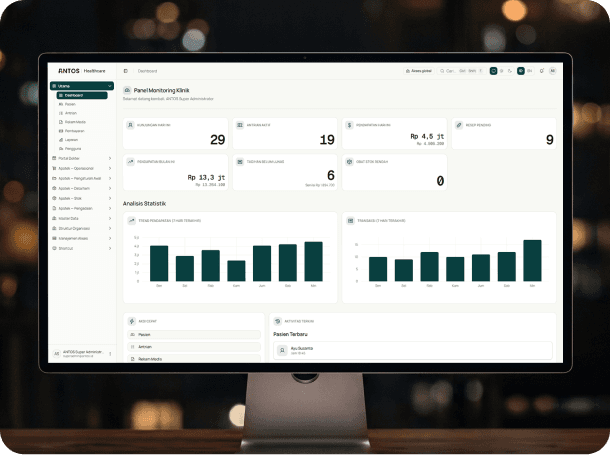This screenshot has width=610, height=455.
Task: Switch language to EN
Action: click(529, 71)
